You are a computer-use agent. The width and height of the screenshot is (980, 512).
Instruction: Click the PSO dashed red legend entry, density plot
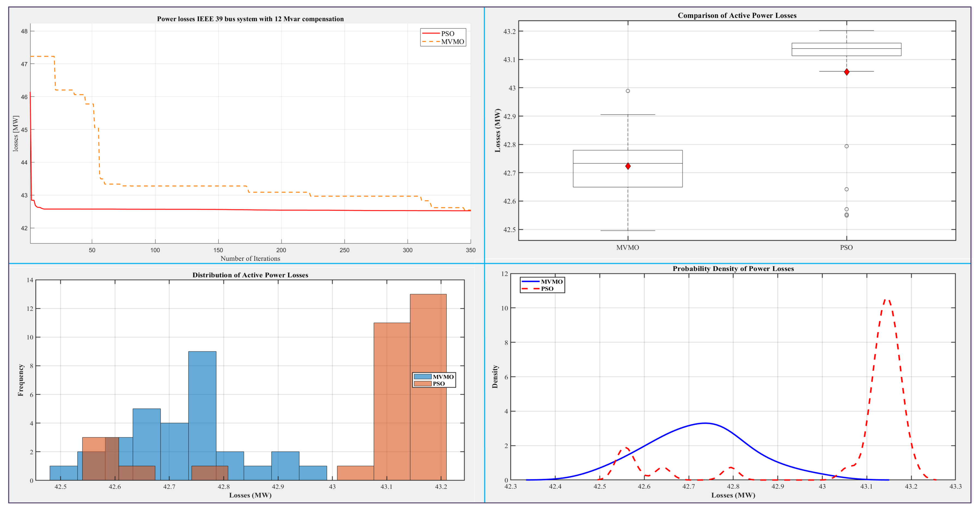[537, 289]
